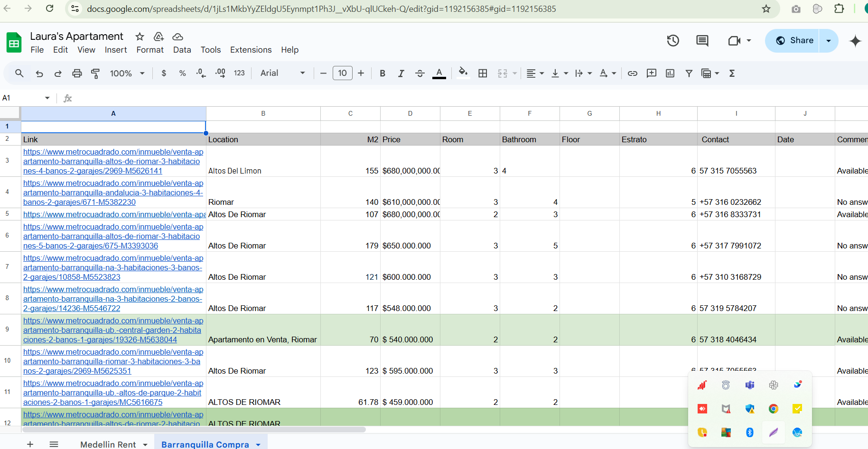Image resolution: width=868 pixels, height=449 pixels.
Task: Open the comments panel icon
Action: pyautogui.click(x=702, y=41)
